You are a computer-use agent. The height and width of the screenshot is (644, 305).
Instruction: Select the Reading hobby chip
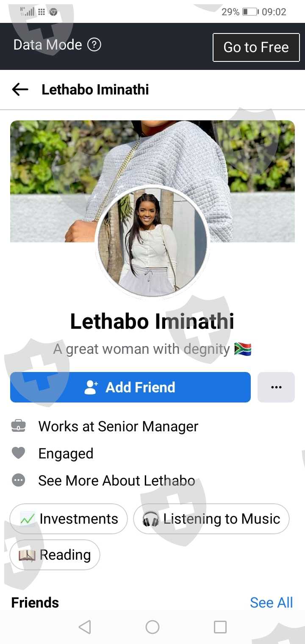(55, 555)
